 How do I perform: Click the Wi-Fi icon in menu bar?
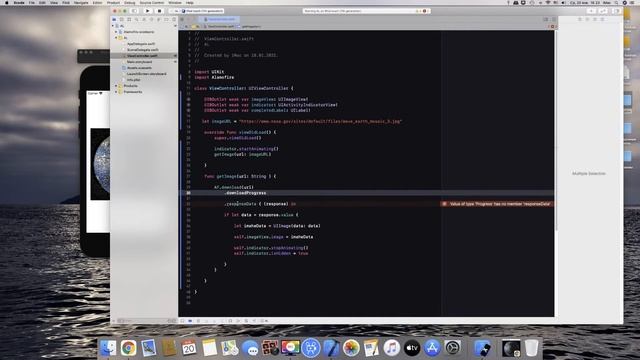(548, 2)
